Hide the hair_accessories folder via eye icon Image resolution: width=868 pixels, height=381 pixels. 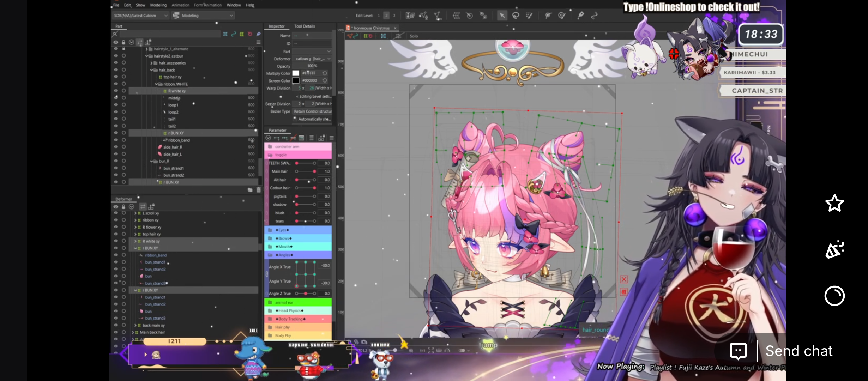pos(116,63)
